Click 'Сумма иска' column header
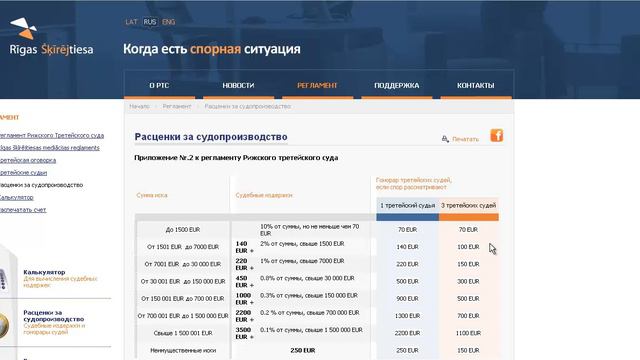The image size is (640, 360). pyautogui.click(x=152, y=196)
